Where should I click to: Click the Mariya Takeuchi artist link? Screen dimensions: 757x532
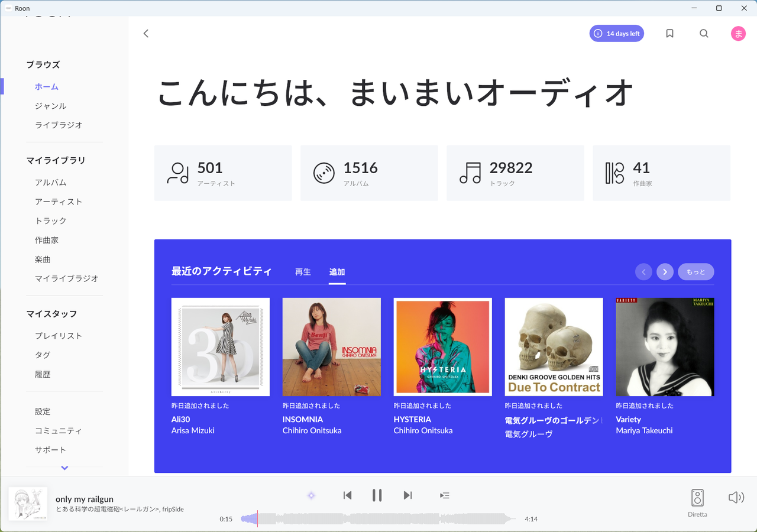(645, 431)
